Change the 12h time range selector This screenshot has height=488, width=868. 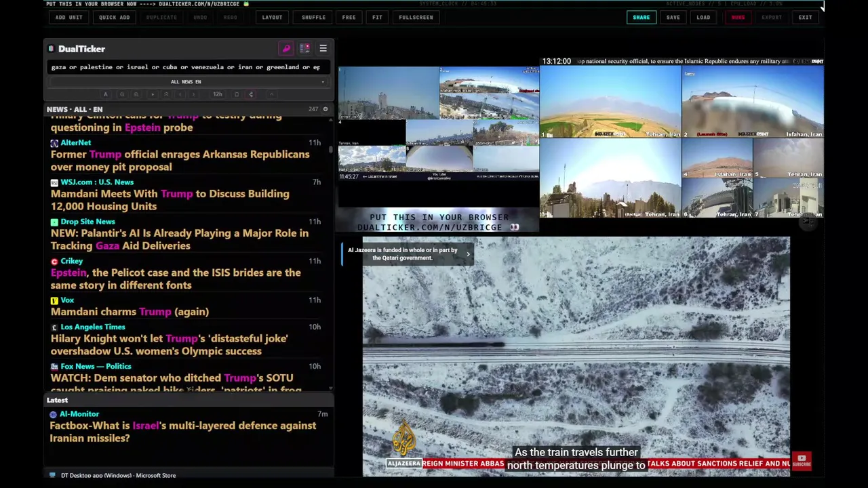click(218, 94)
